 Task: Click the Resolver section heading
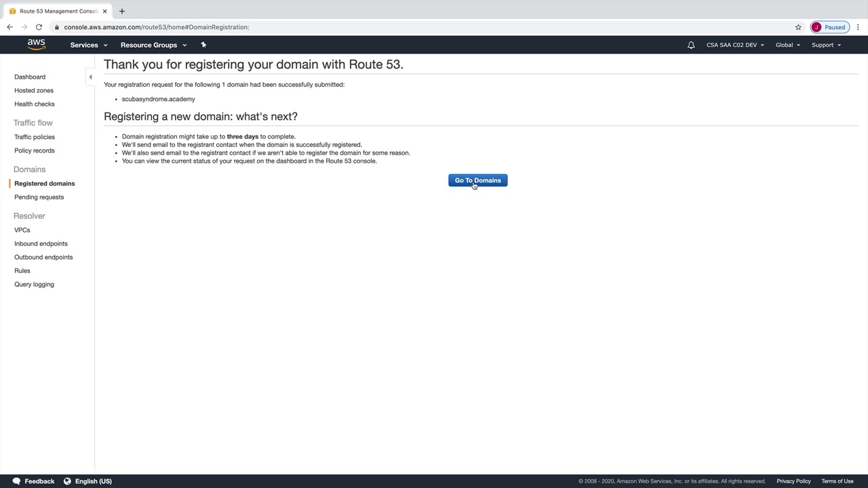tap(29, 216)
